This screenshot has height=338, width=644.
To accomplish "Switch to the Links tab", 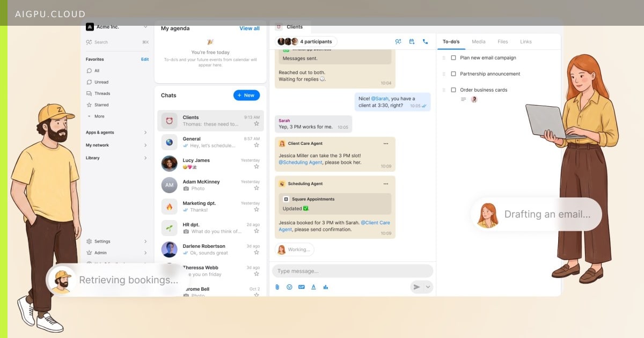I will click(x=526, y=42).
